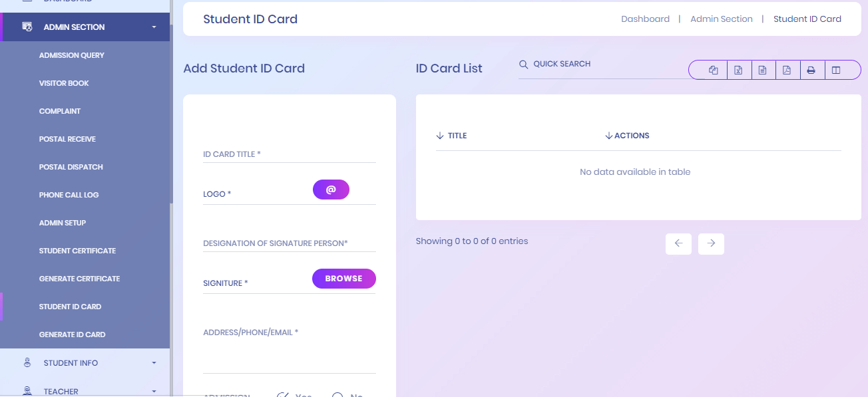Expand the Teacher menu
The image size is (868, 397).
[x=85, y=390]
